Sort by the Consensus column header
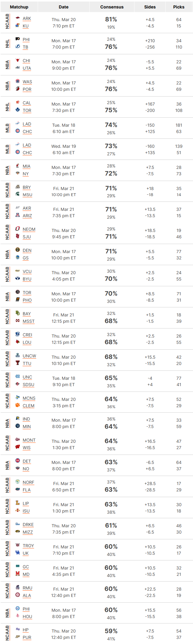This screenshot has height=644, width=193. click(112, 7)
